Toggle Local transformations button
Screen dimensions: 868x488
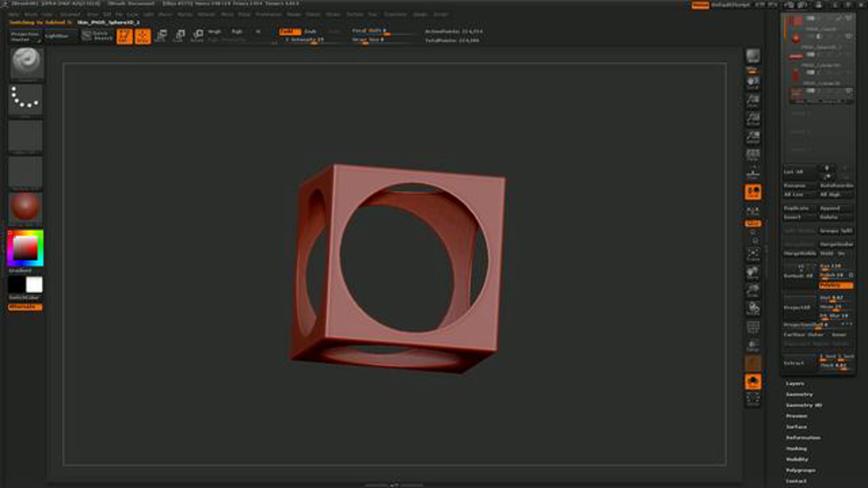point(753,192)
